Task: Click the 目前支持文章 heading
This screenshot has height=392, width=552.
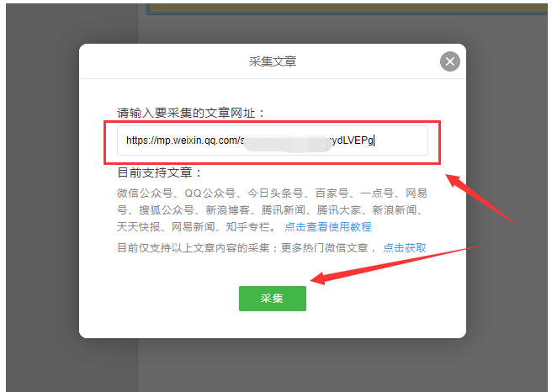Action: (x=160, y=172)
